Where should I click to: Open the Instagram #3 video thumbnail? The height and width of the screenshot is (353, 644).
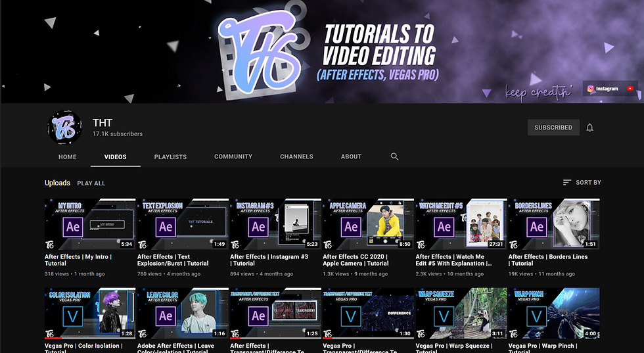[275, 224]
